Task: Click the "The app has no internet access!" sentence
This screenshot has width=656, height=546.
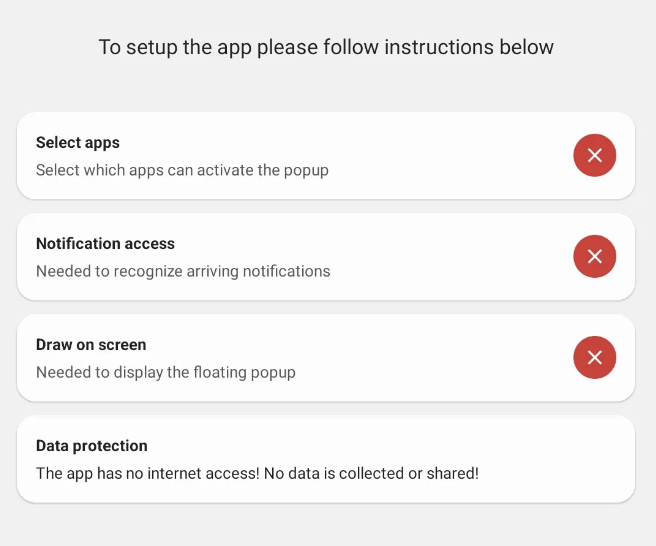Action: pos(147,473)
